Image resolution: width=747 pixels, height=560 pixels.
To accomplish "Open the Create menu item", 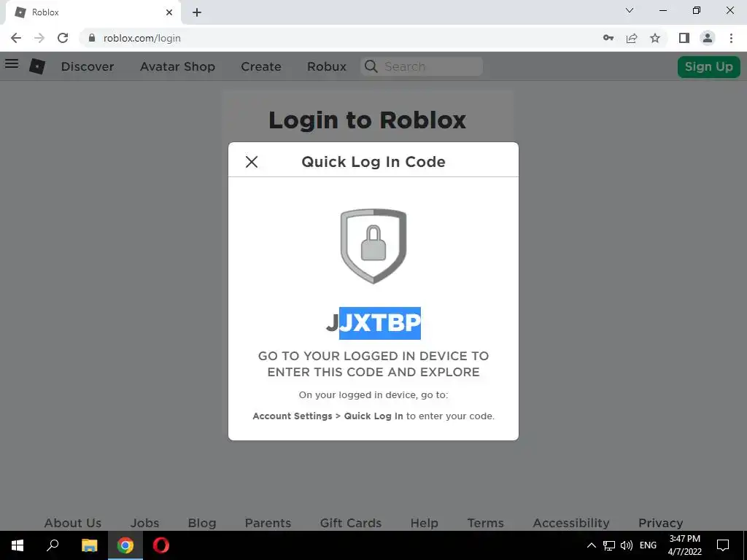I will click(261, 66).
